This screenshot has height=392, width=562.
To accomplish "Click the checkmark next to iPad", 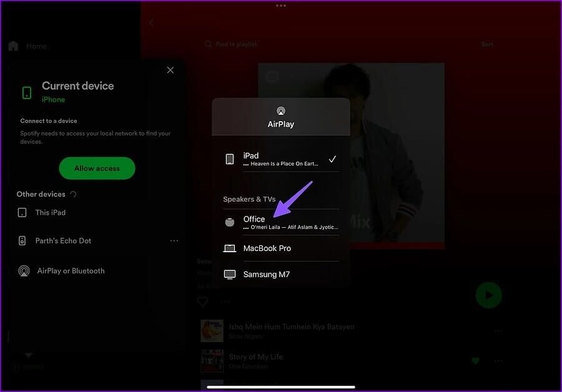I will 332,159.
